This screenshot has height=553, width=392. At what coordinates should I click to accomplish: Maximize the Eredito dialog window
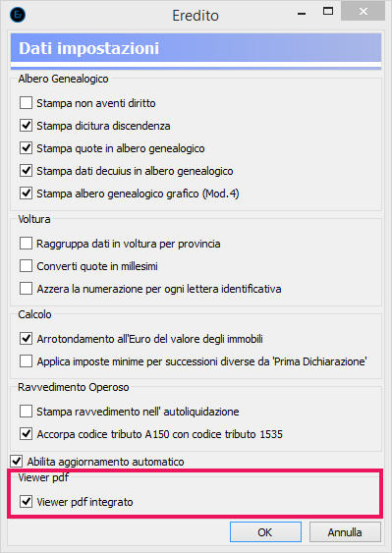[x=328, y=12]
